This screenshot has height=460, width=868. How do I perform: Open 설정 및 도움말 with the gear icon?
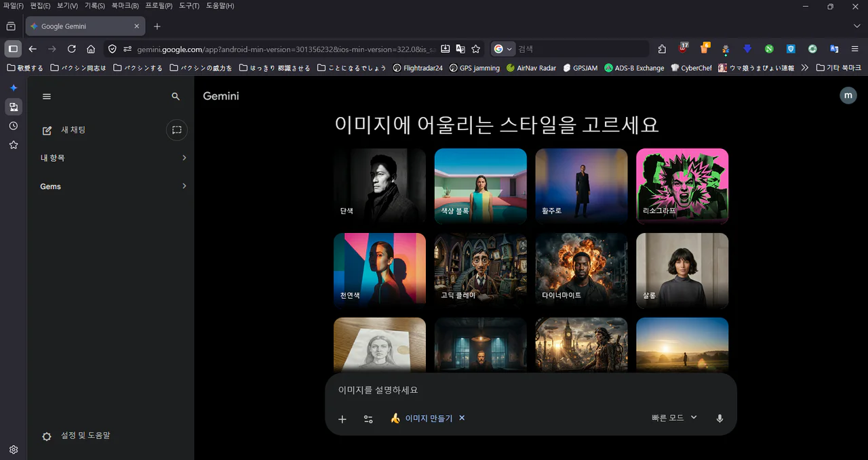coord(46,436)
